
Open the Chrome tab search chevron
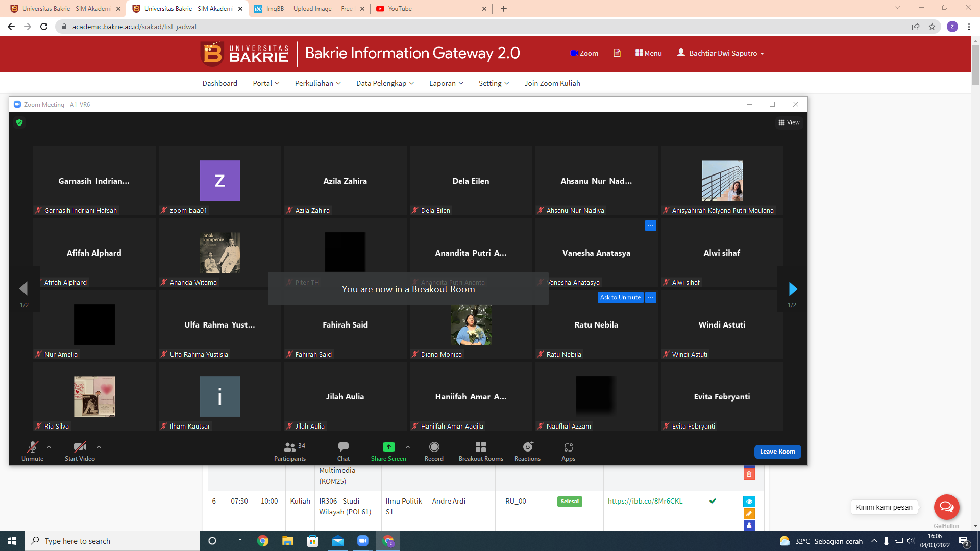coord(897,8)
